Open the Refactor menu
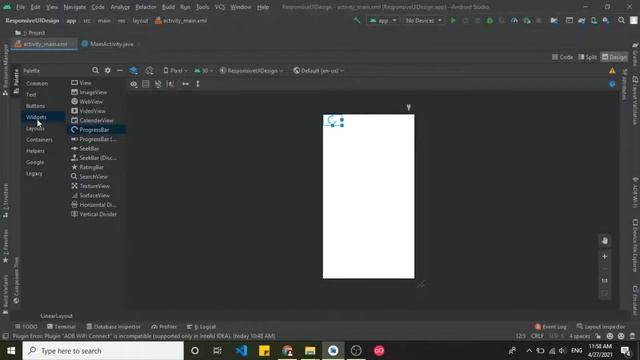The height and width of the screenshot is (360, 640). tap(146, 7)
